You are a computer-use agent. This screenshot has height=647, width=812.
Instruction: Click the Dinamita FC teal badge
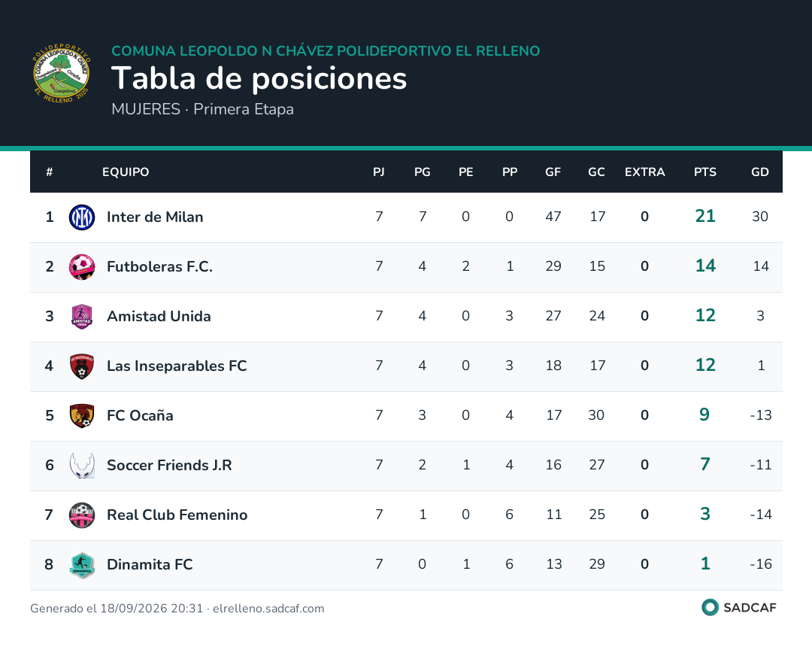tap(82, 565)
